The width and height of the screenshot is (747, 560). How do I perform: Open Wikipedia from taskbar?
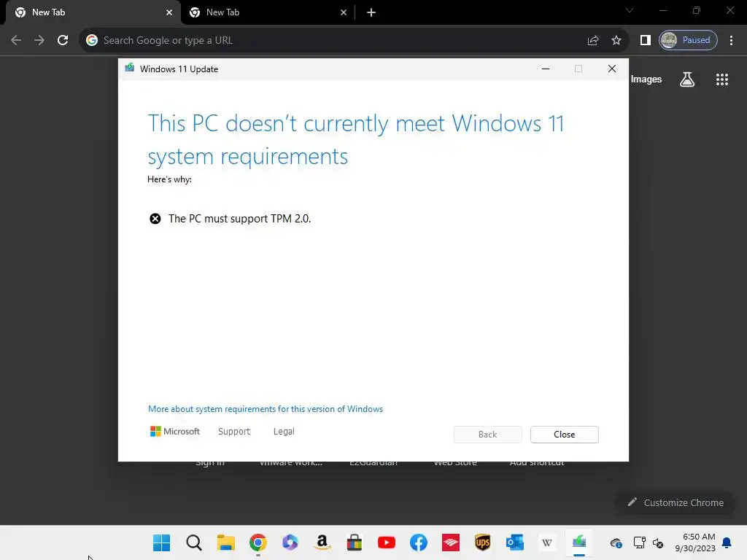[547, 542]
